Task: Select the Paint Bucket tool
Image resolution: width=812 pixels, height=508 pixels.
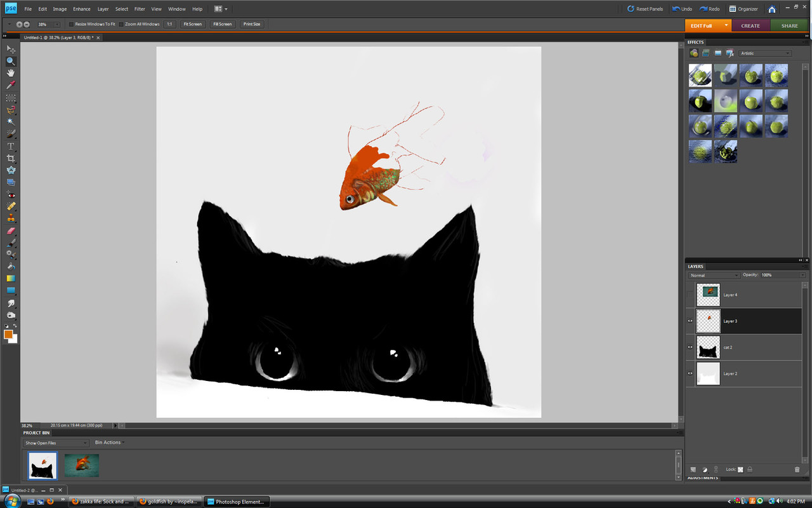Action: pos(11,267)
